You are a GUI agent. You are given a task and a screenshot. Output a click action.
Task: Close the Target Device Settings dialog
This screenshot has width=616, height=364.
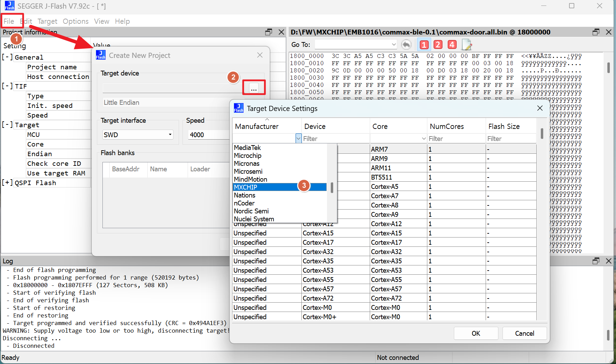point(540,108)
